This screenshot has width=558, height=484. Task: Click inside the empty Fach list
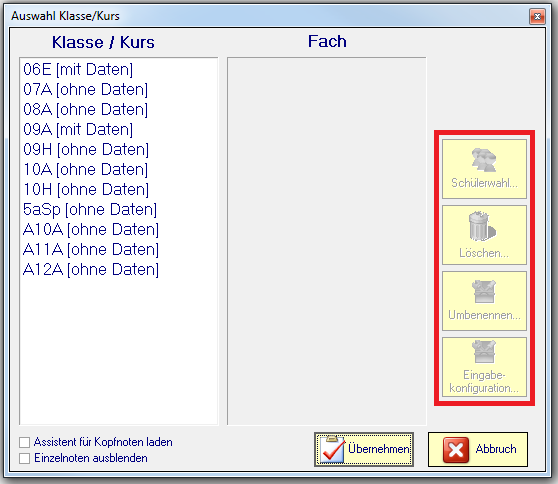327,241
